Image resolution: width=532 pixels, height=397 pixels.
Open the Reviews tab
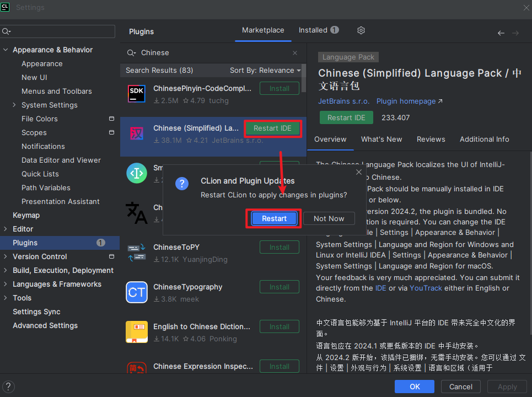pyautogui.click(x=431, y=140)
